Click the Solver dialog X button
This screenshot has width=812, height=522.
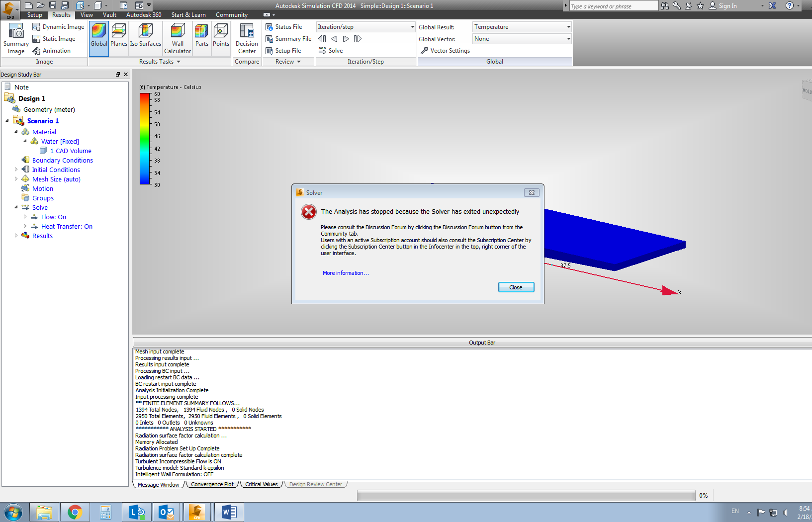coord(532,192)
